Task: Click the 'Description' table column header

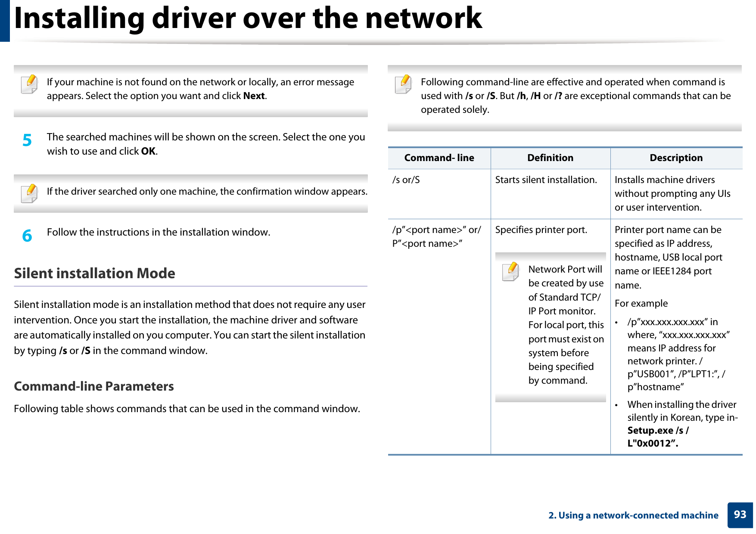Action: coord(676,158)
